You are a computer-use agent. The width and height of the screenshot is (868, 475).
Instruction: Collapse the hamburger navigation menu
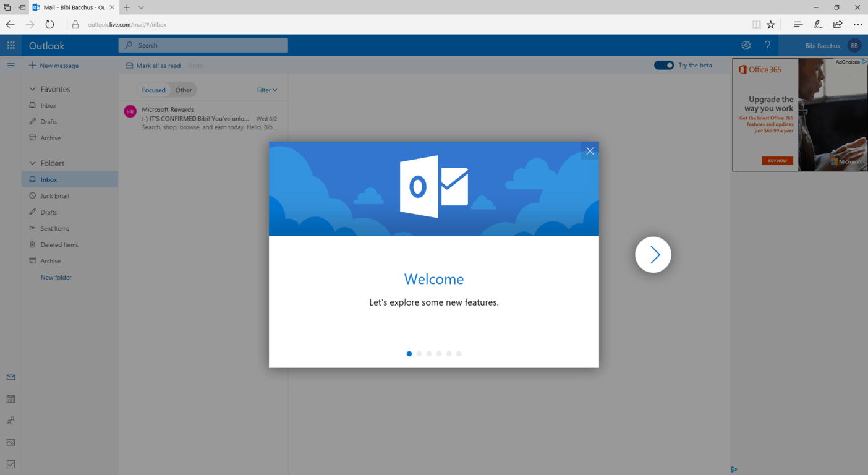pos(11,66)
